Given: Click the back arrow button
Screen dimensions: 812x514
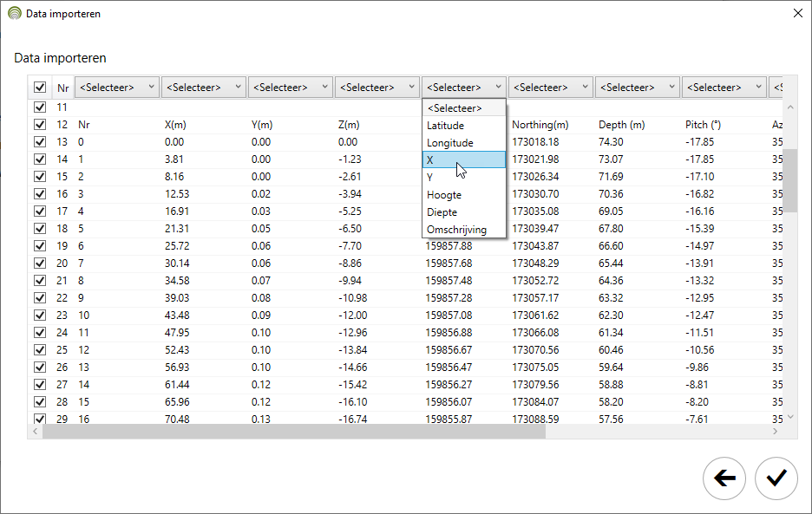Looking at the screenshot, I should click(x=724, y=478).
